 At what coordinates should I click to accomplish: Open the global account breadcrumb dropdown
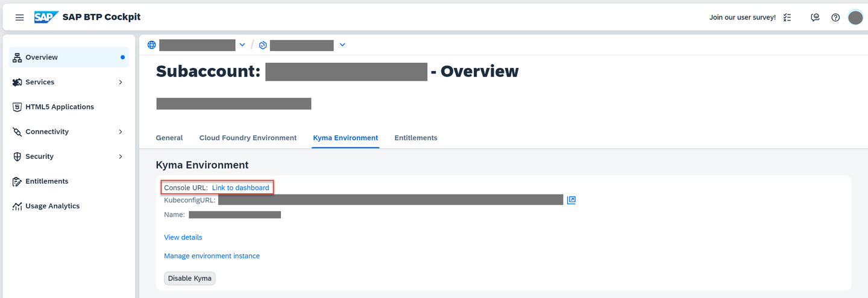(x=242, y=45)
